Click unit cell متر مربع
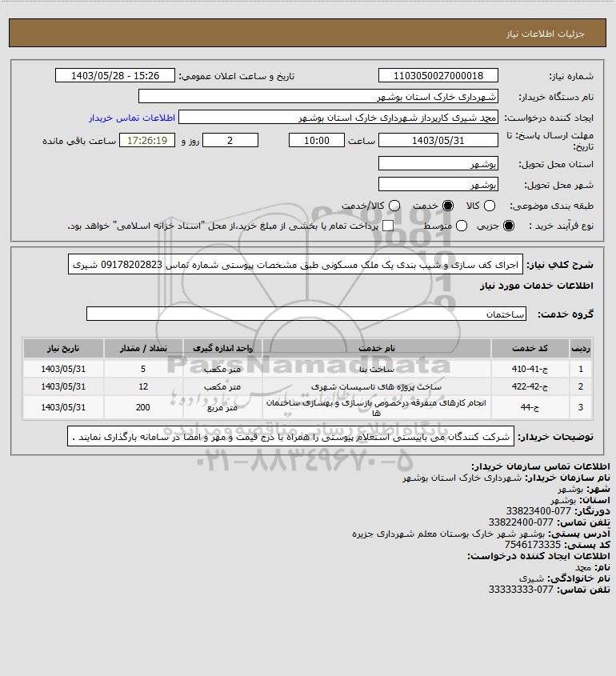616x676 pixels. click(x=222, y=407)
